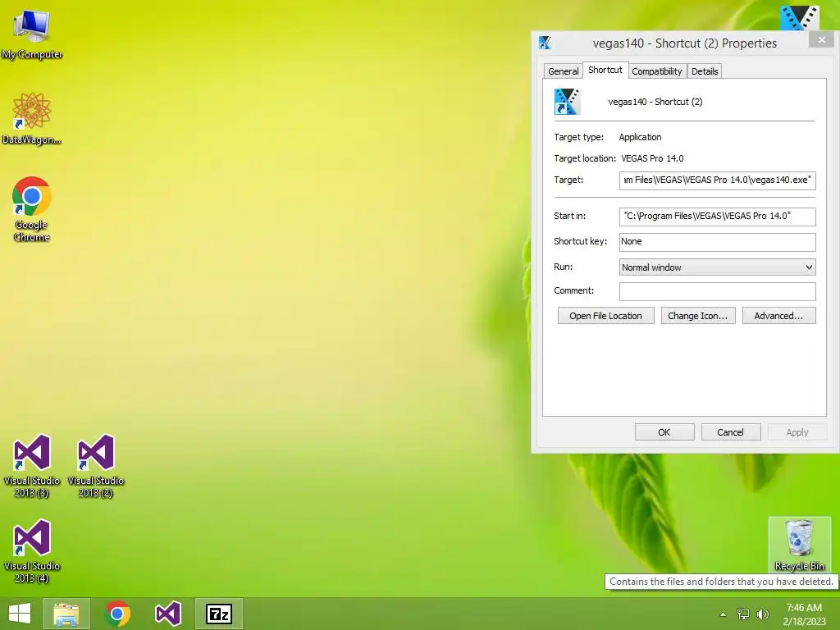This screenshot has height=630, width=840.
Task: Click the 'VEGAS Pro 14.0' target location text
Action: click(x=652, y=158)
